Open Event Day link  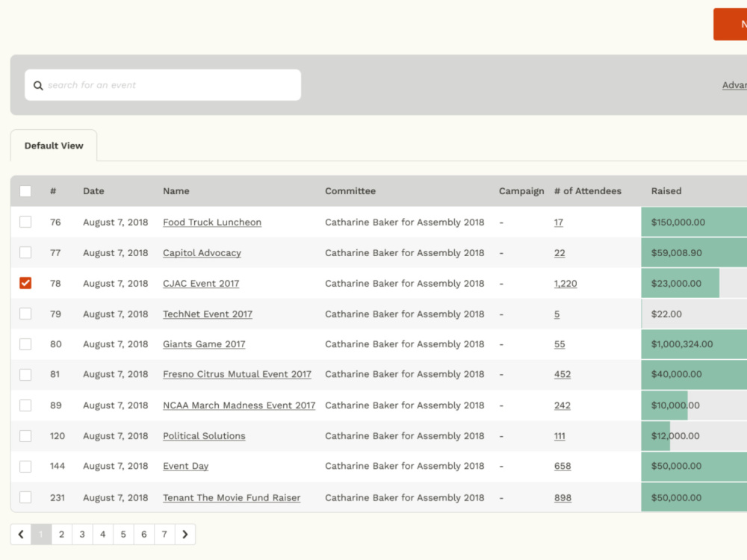pyautogui.click(x=186, y=466)
